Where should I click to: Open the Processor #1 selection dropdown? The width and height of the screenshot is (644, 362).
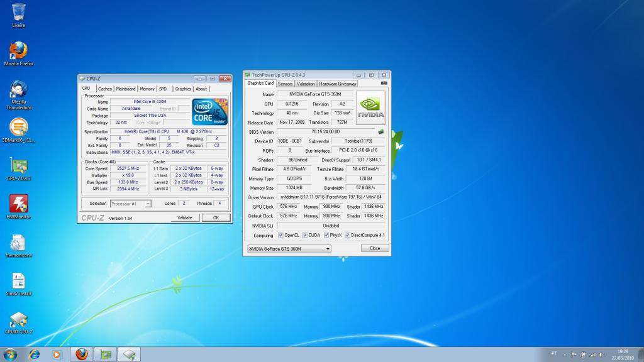pos(131,204)
